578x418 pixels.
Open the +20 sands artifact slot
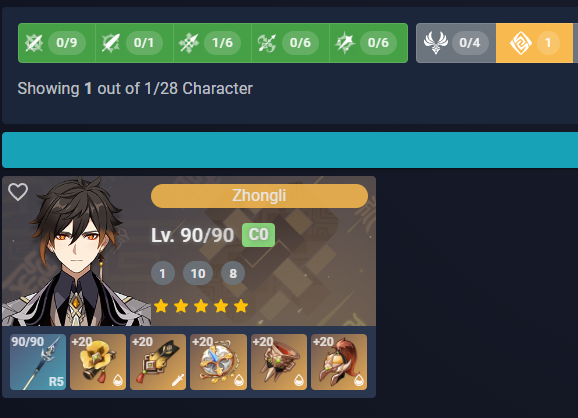pos(219,362)
